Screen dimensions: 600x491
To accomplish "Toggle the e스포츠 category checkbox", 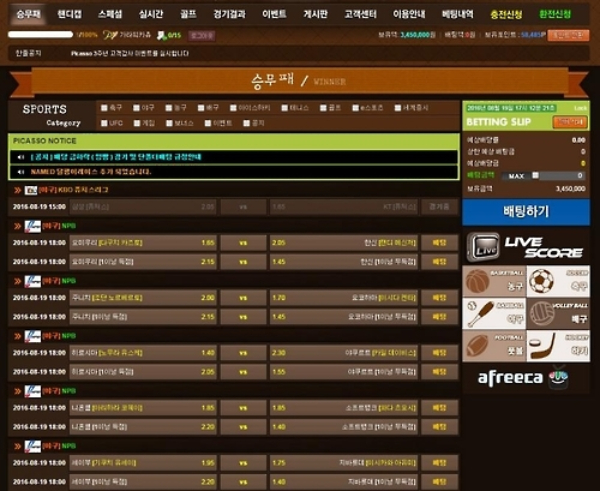I will [x=355, y=108].
